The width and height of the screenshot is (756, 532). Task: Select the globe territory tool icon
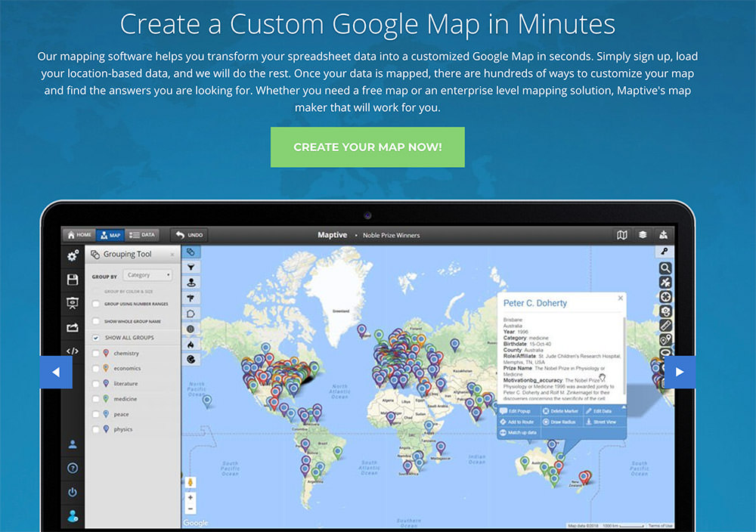point(191,329)
